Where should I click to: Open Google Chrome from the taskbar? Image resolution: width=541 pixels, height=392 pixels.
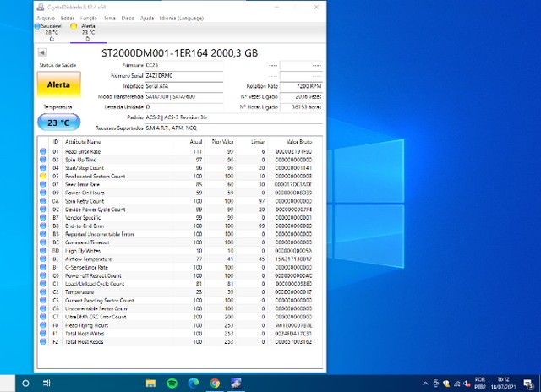click(x=215, y=383)
